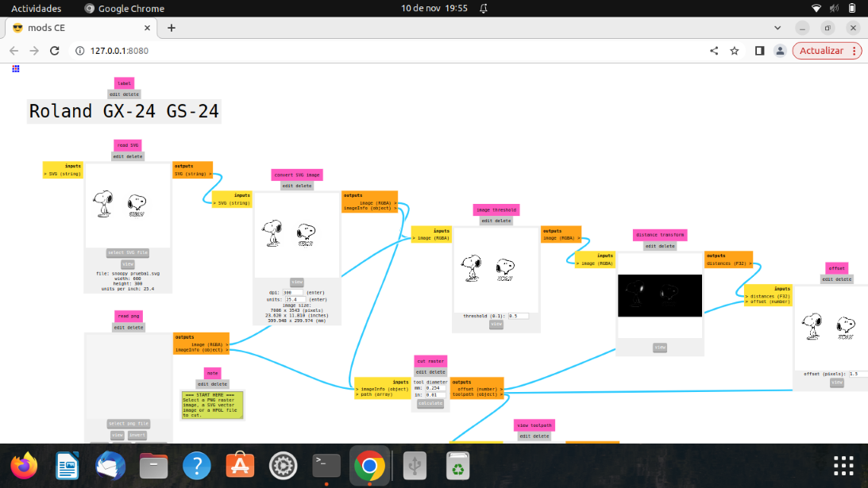View site information for 127.0.0.1
The width and height of the screenshot is (868, 488).
(79, 50)
